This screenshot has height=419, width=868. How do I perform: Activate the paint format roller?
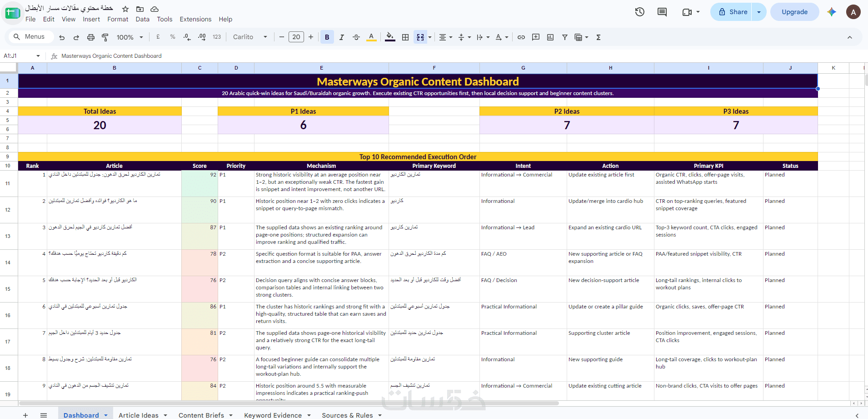click(105, 37)
